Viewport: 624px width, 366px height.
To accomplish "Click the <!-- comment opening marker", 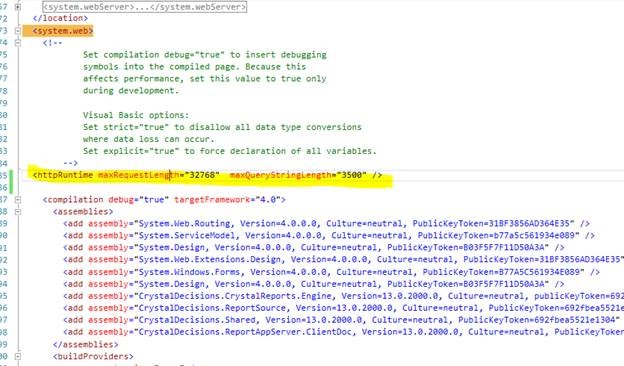I will tap(53, 43).
